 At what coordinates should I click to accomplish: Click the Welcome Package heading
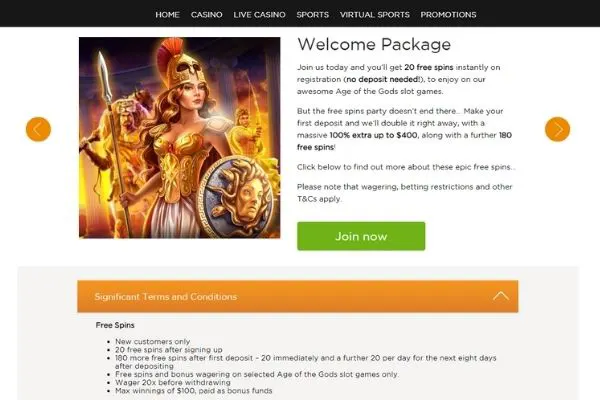coord(374,44)
